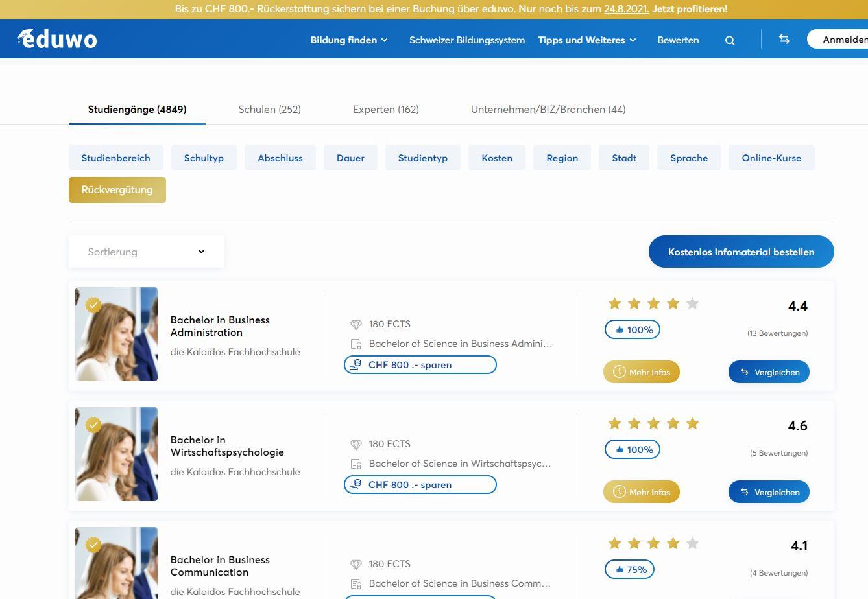Follow the Jetzt profitieren! banner link

click(x=690, y=9)
